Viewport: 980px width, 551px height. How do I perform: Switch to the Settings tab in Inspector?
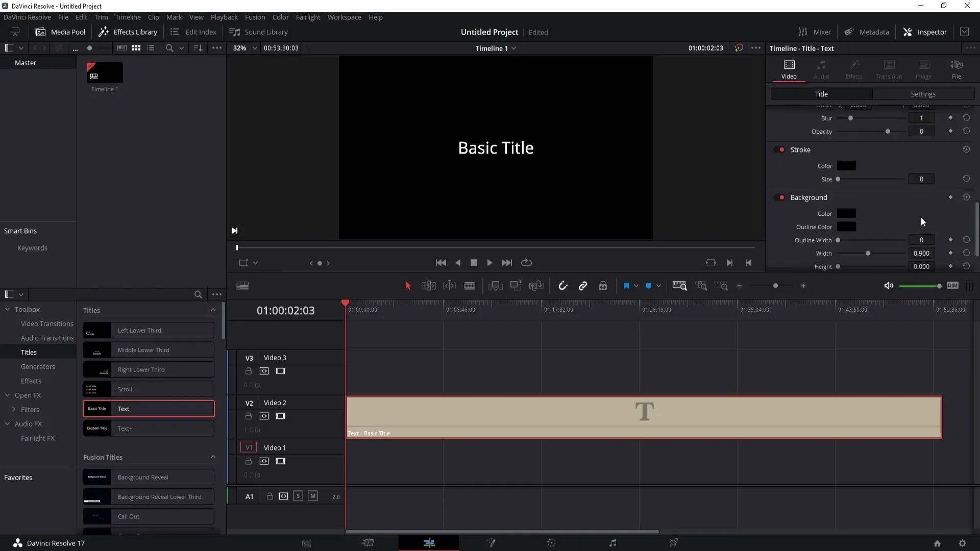(923, 93)
